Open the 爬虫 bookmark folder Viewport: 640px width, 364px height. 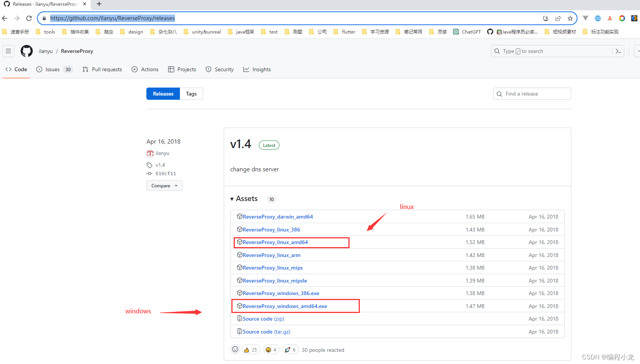pos(104,32)
